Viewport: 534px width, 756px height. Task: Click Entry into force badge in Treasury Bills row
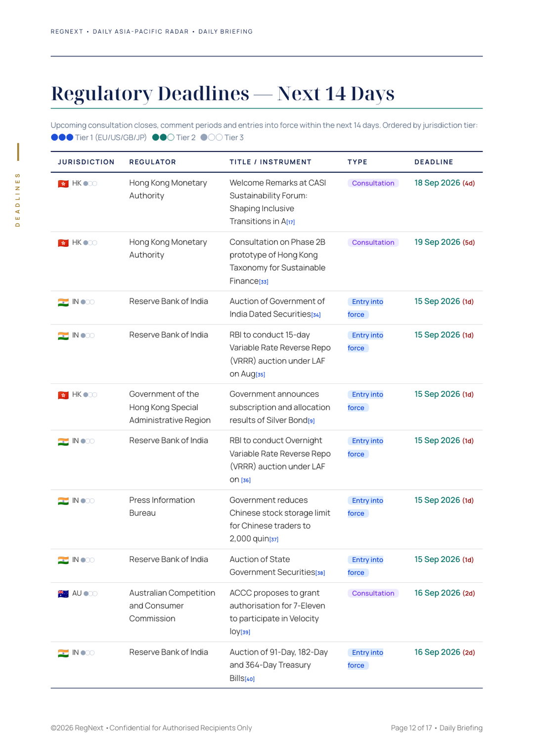pyautogui.click(x=366, y=659)
